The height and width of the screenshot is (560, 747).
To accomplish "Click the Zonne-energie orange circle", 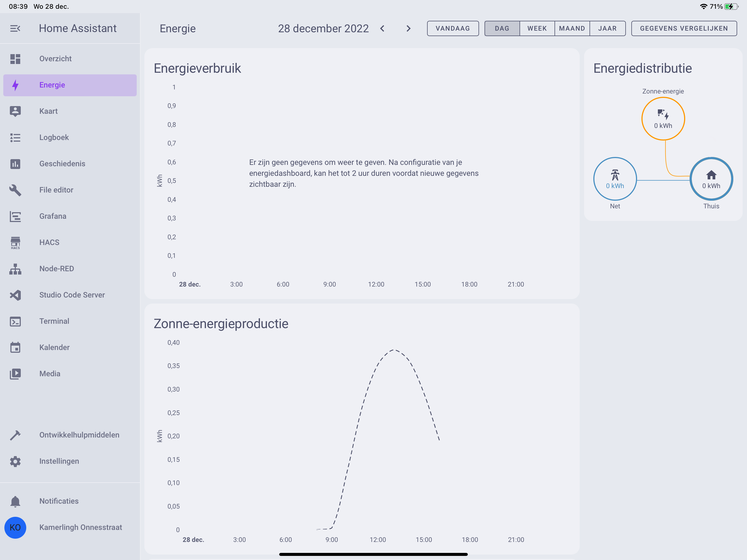I will point(663,119).
